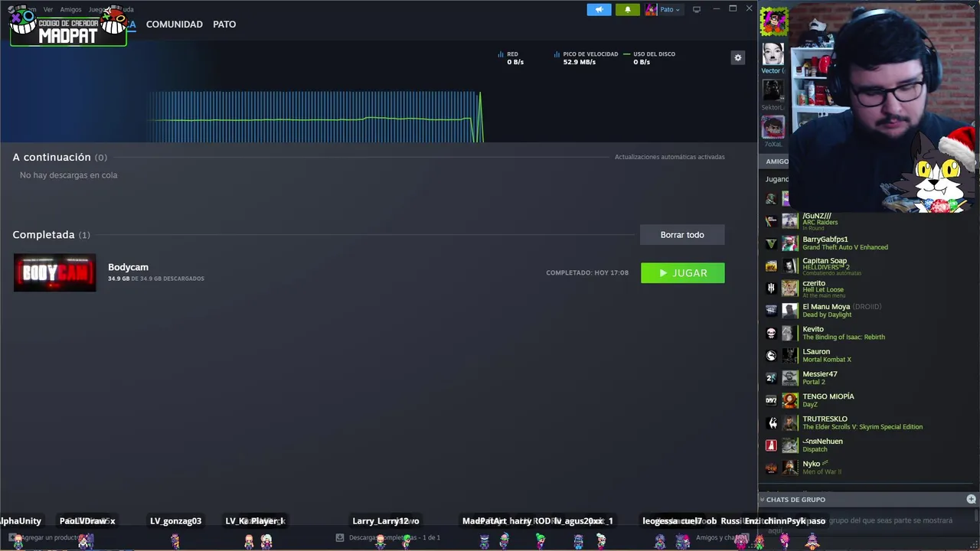The image size is (980, 551).
Task: Click the HELLDIVERS 2 game icon
Action: click(x=771, y=266)
